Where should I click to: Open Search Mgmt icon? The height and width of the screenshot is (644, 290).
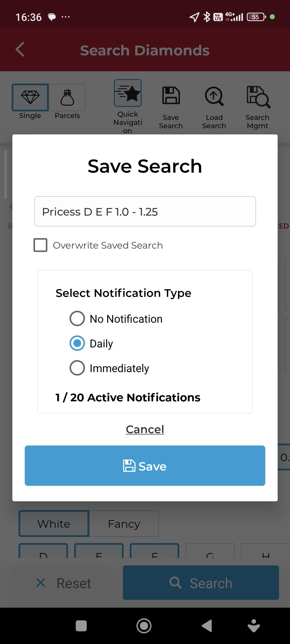pos(258,97)
